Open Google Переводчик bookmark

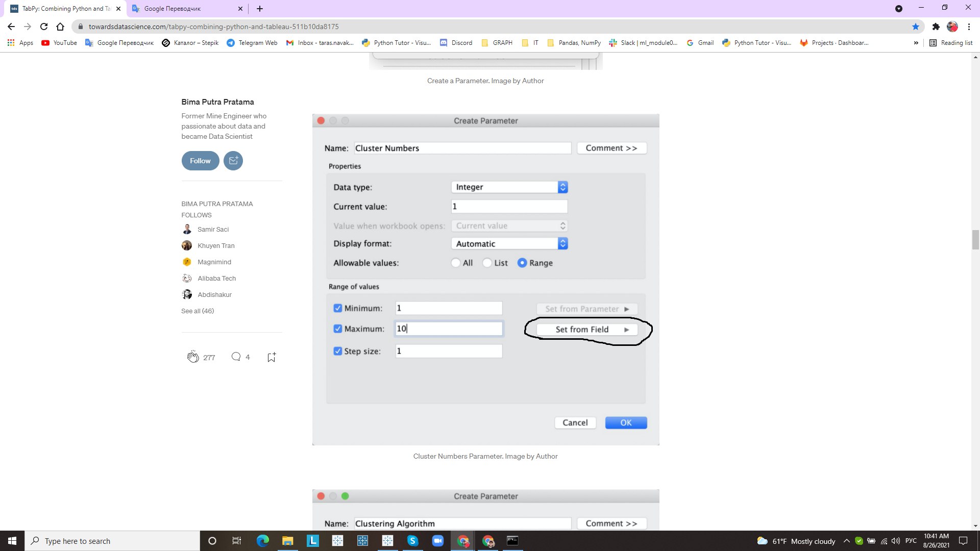(119, 43)
